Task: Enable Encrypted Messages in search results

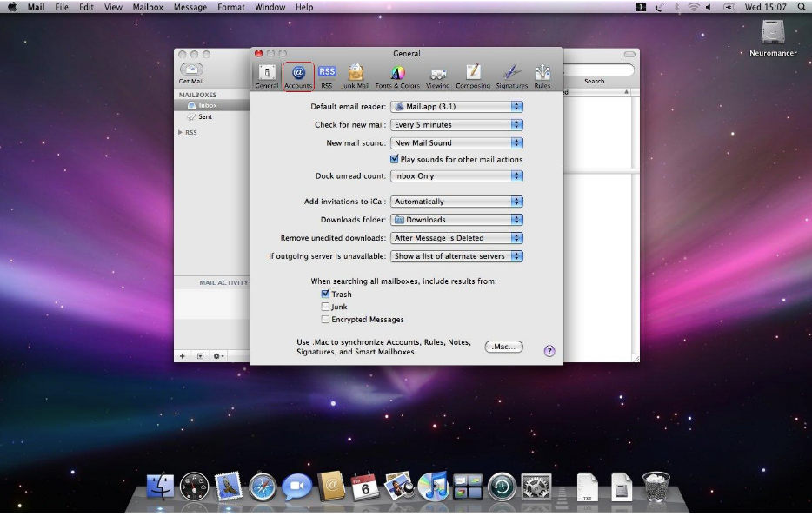Action: [x=325, y=320]
